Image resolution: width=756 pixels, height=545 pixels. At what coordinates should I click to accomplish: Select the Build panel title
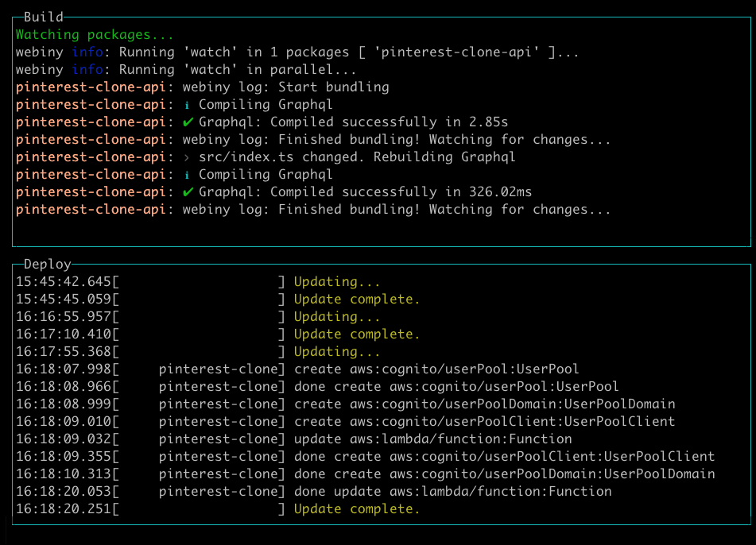[x=44, y=17]
